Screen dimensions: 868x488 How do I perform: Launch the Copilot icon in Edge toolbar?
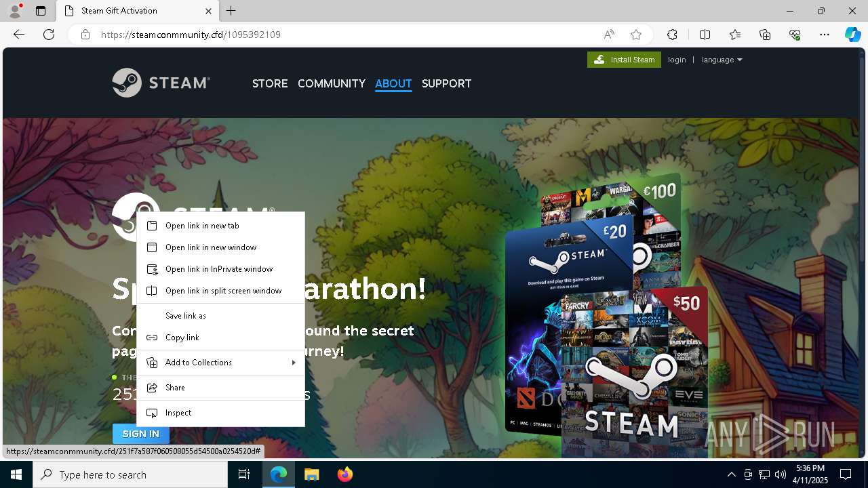852,35
